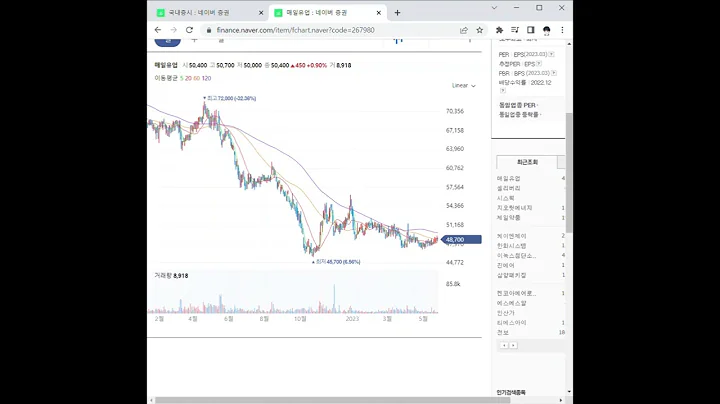Toggle the 5-day moving average

pos(181,79)
